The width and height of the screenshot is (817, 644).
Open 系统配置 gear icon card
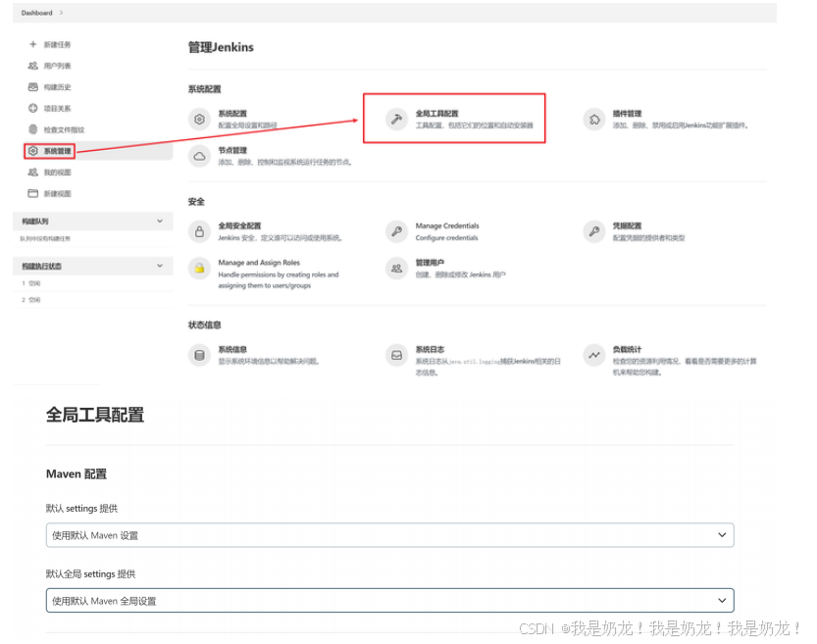pyautogui.click(x=199, y=120)
